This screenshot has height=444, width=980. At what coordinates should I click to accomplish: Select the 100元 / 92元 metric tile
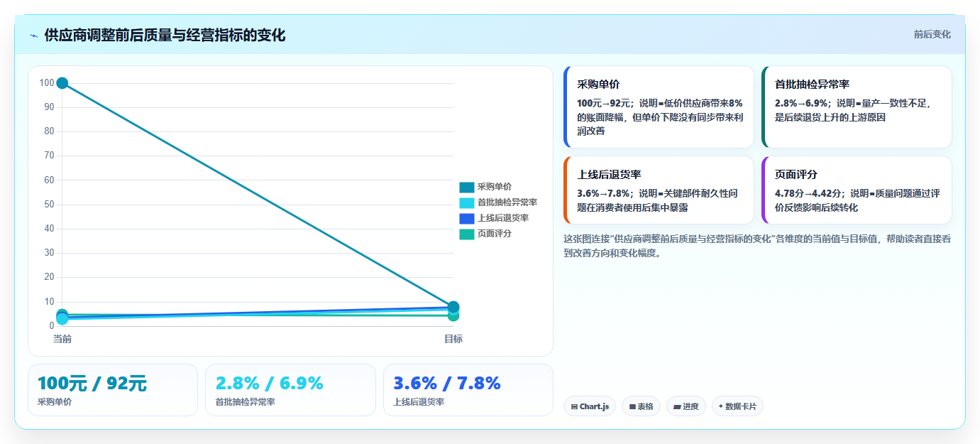point(113,390)
